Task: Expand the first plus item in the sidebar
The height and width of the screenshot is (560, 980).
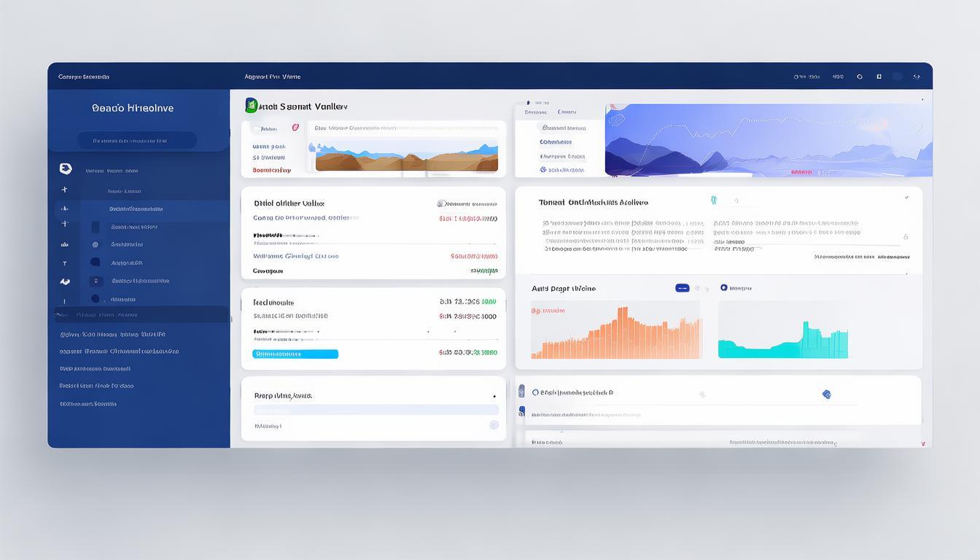Action: tap(65, 190)
